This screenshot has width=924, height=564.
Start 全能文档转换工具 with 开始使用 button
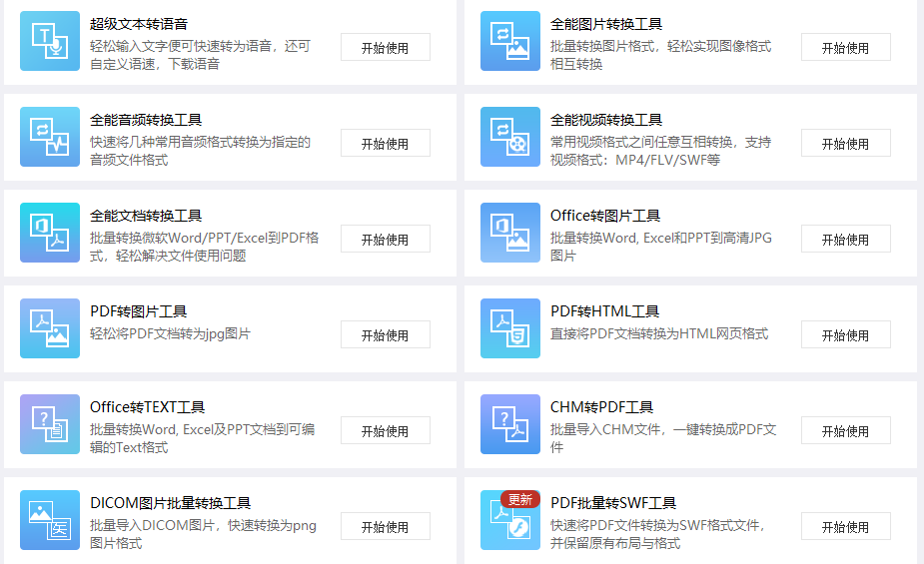pyautogui.click(x=386, y=240)
